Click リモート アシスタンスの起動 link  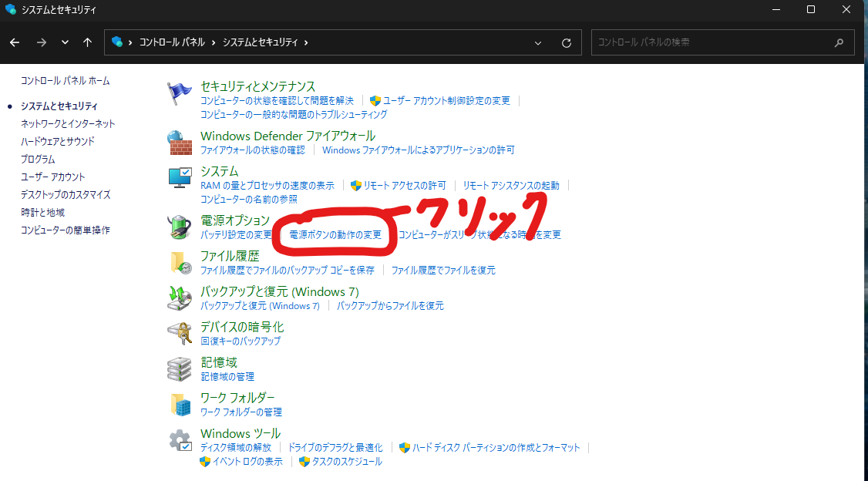(511, 186)
